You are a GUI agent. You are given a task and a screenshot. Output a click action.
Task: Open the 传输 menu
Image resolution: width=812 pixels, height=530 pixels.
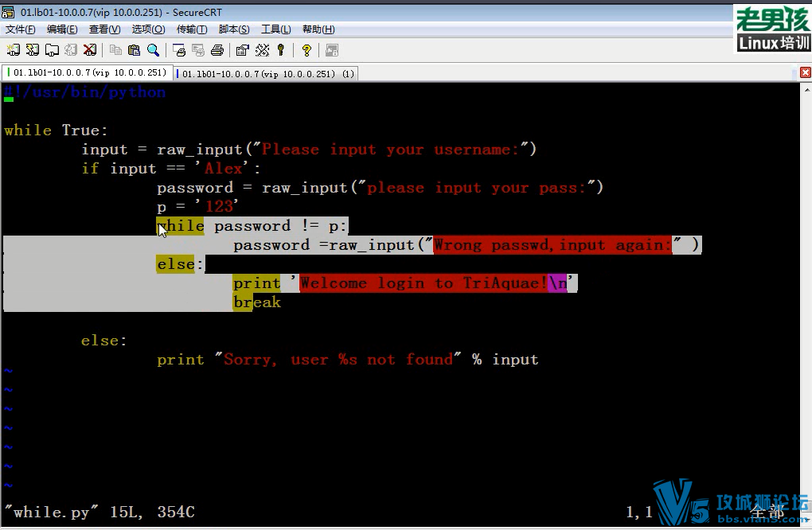[190, 29]
